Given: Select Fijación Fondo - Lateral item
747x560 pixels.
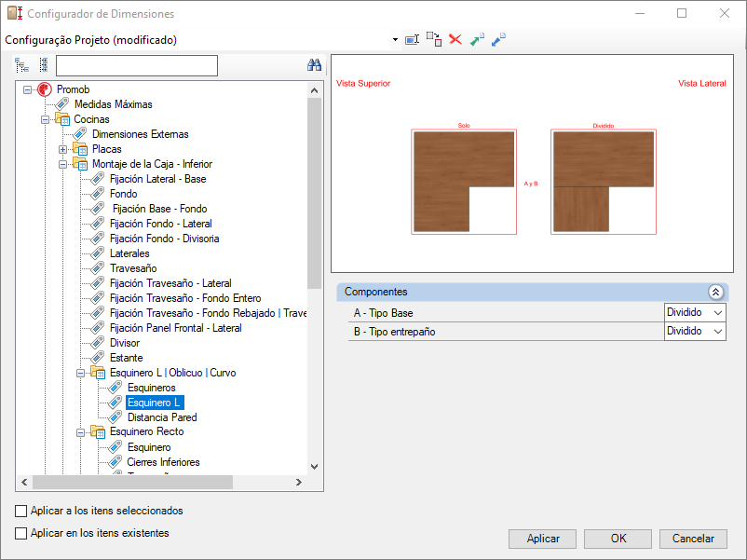Looking at the screenshot, I should click(160, 224).
